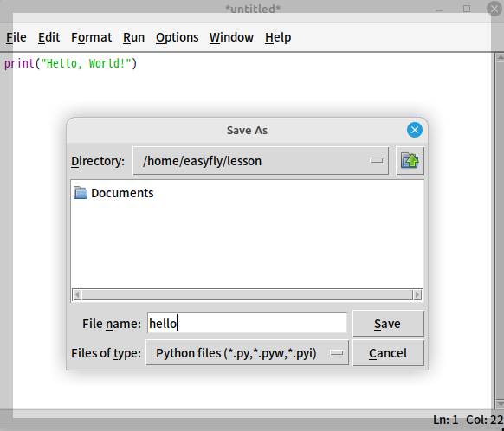Go up one directory level icon
Image resolution: width=504 pixels, height=431 pixels.
410,161
